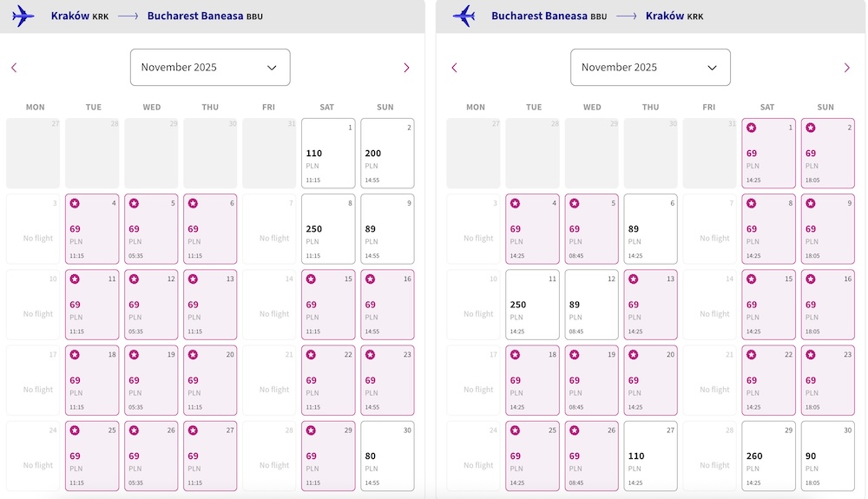Open the November 2025 dropdown for outbound flights
This screenshot has width=868, height=499.
[210, 67]
